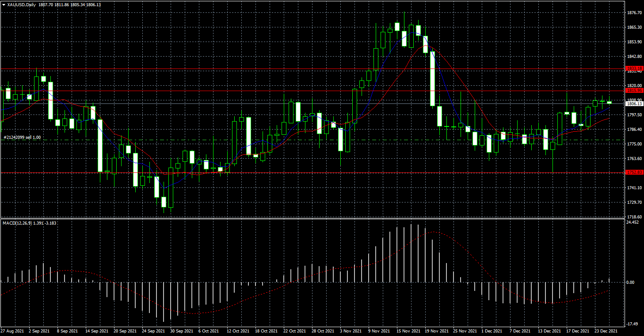The width and height of the screenshot is (644, 336).
Task: Click the 23 Dec 2021 date label
Action: [x=605, y=331]
